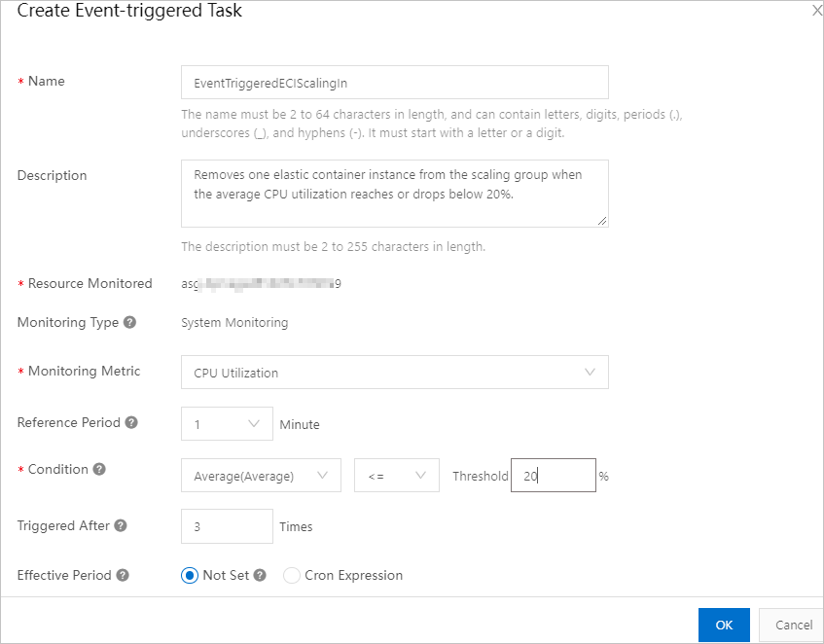
Task: Click the Create Event-triggered Task title
Action: tap(129, 11)
